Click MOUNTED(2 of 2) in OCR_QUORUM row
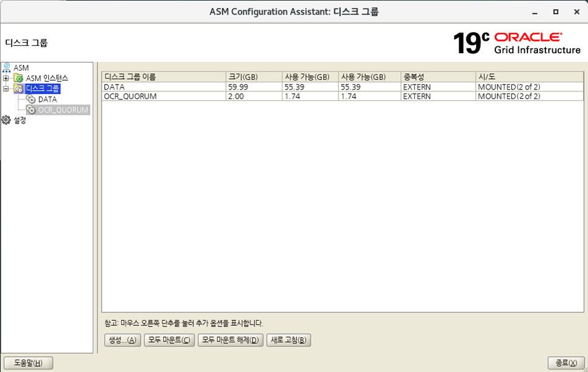 click(x=509, y=96)
